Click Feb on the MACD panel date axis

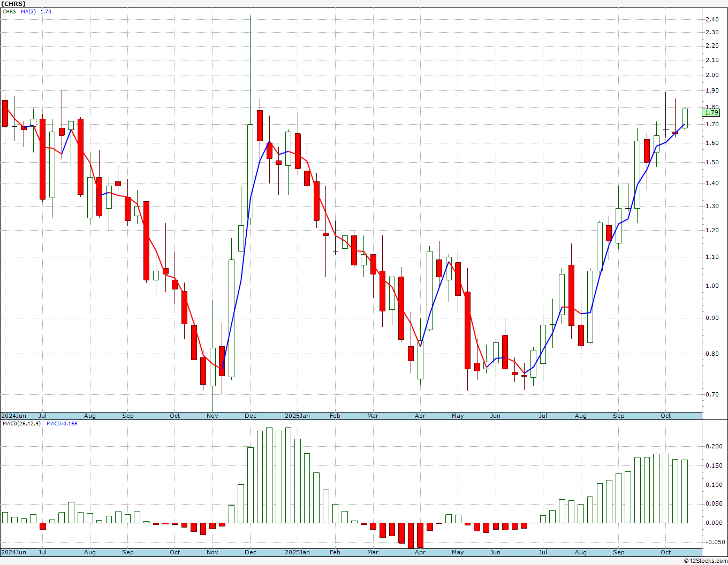tap(335, 552)
